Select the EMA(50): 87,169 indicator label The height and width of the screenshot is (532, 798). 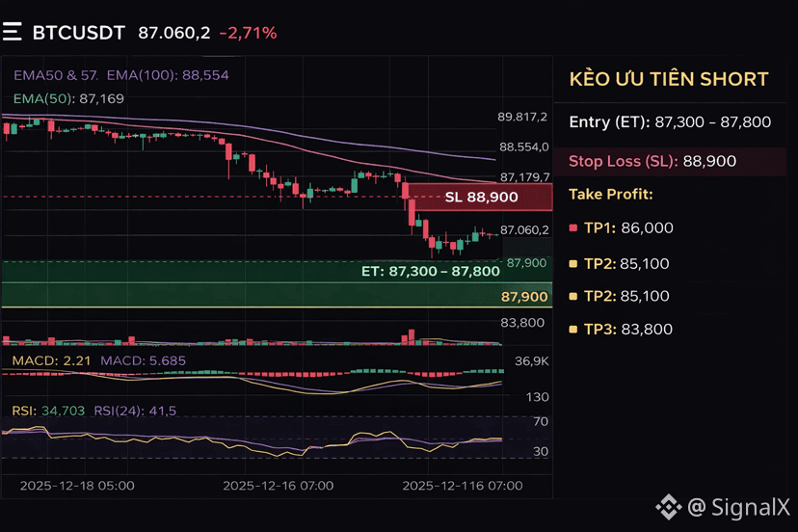(x=68, y=98)
